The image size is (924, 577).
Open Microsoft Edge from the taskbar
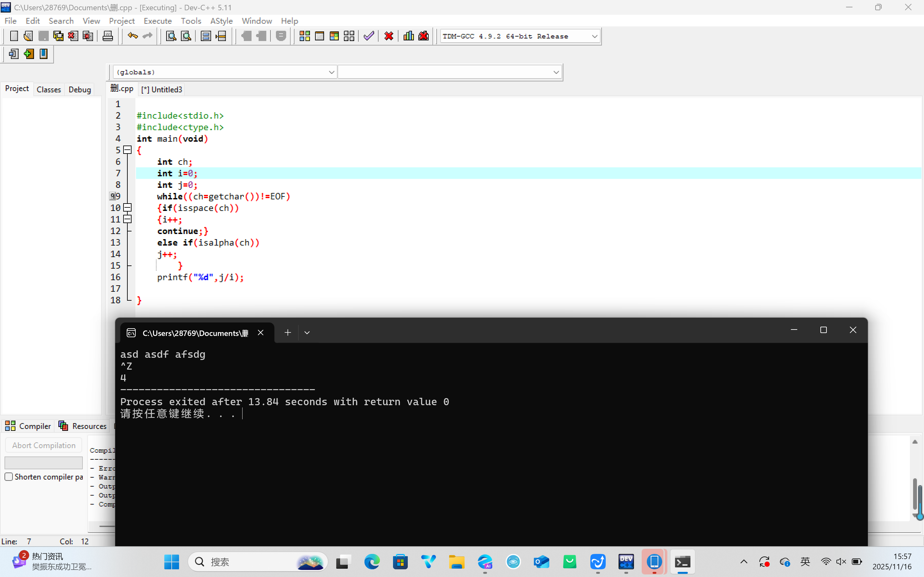coord(372,562)
